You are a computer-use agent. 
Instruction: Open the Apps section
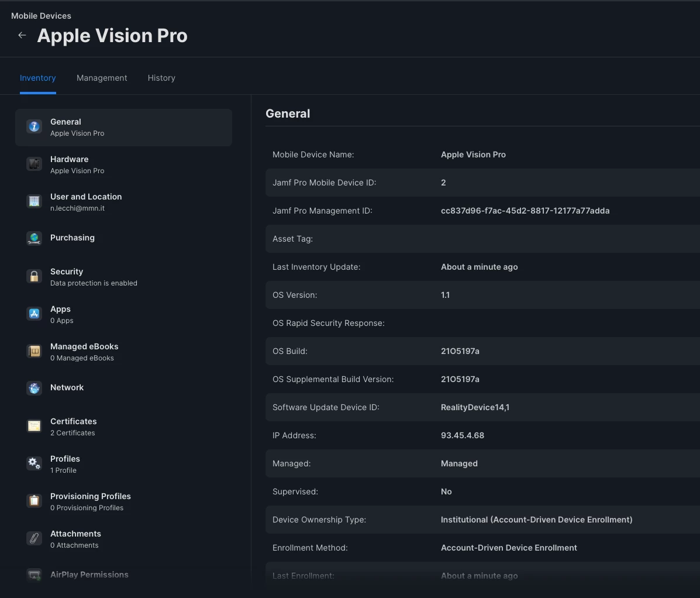[x=123, y=314]
